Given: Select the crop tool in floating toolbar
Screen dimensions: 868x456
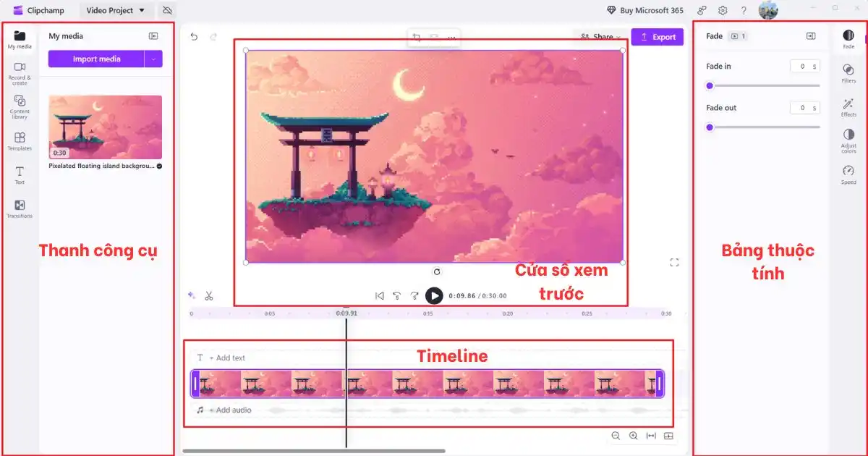Looking at the screenshot, I should point(417,38).
